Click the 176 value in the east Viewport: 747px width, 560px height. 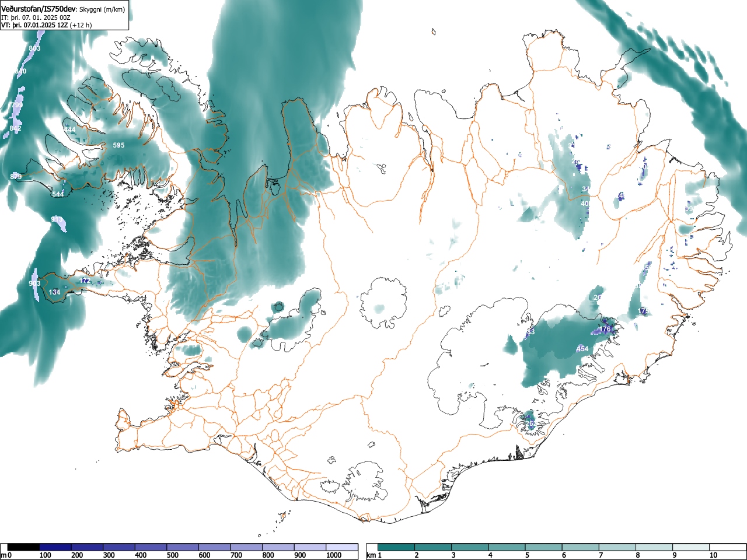[605, 330]
